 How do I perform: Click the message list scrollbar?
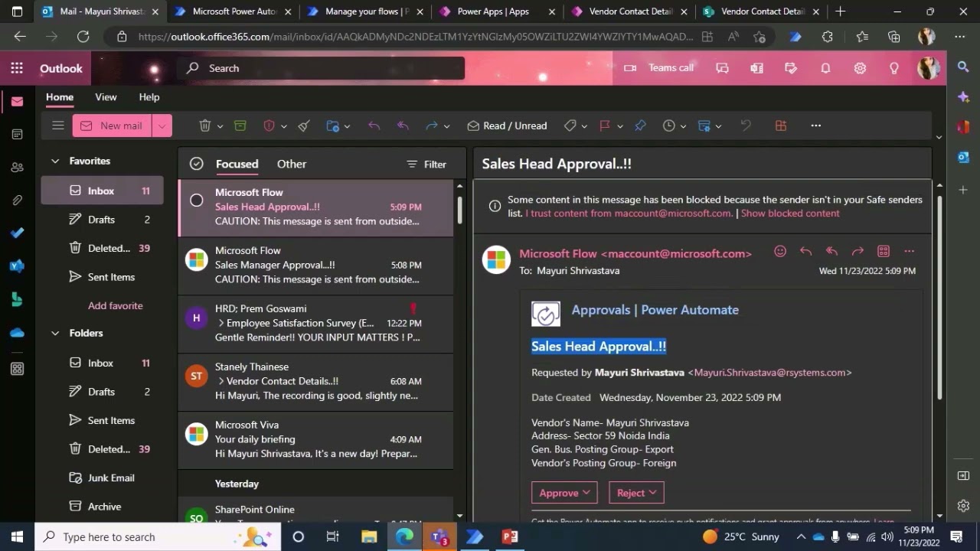[459, 211]
